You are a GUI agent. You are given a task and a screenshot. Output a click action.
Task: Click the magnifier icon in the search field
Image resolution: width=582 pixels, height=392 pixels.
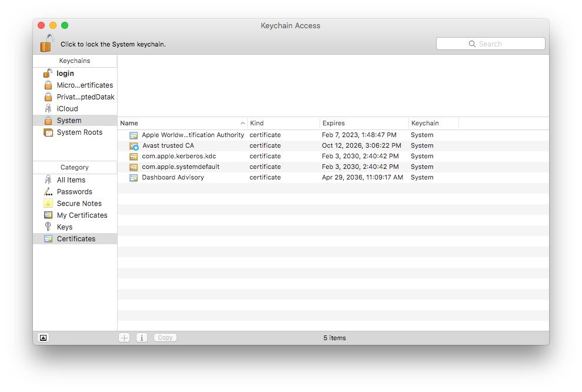tap(471, 44)
